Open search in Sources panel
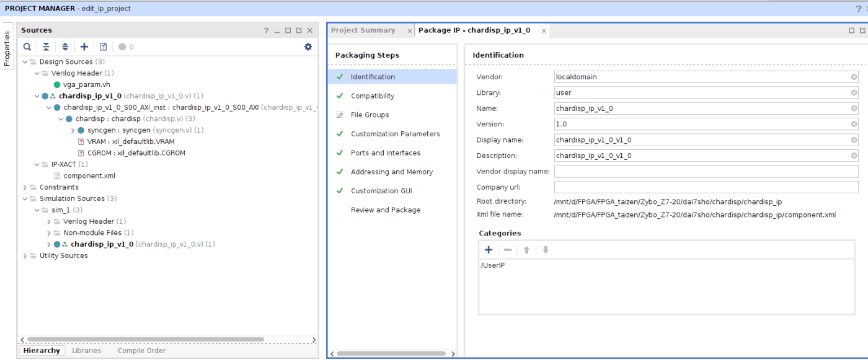Viewport: 868px width, 360px height. coord(27,46)
